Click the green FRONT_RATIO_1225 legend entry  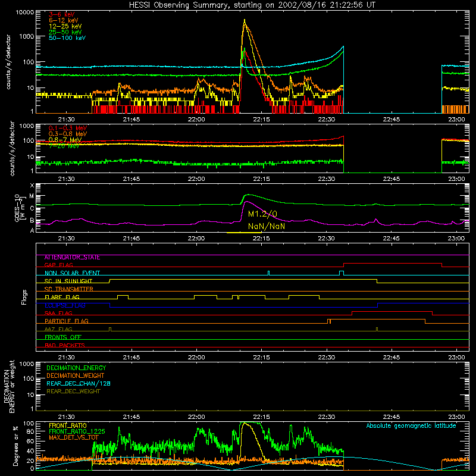coord(77,431)
